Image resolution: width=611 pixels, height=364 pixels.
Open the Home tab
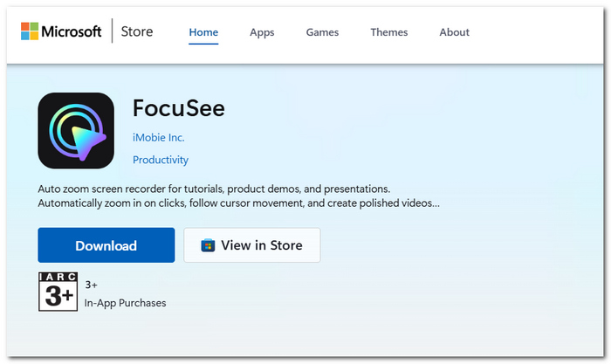coord(203,32)
